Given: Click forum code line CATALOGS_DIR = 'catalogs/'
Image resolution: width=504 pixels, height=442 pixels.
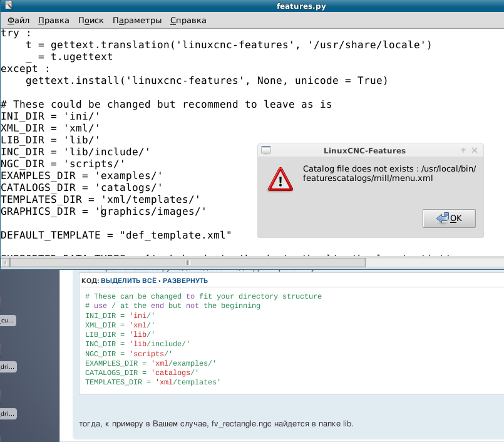Looking at the screenshot, I should [141, 373].
